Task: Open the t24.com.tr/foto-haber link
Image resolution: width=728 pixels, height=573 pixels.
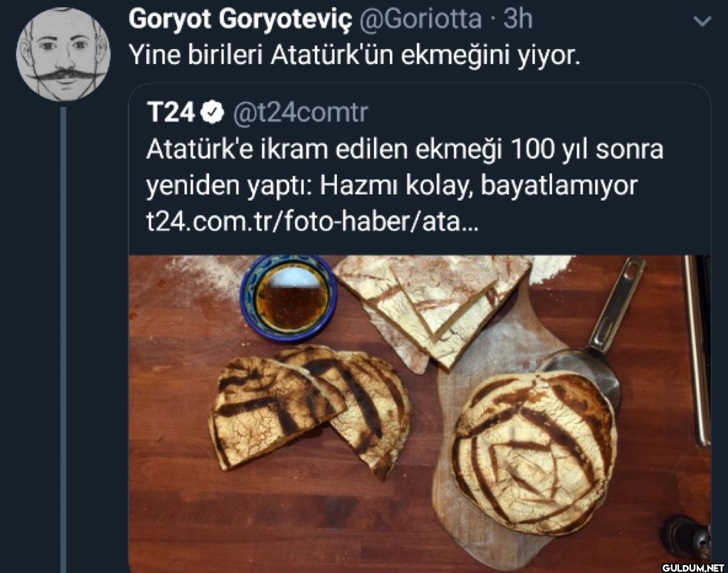Action: 312,222
